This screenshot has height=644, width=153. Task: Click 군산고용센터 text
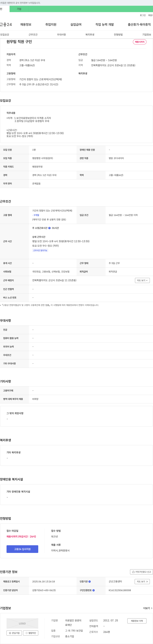click(x=115, y=582)
